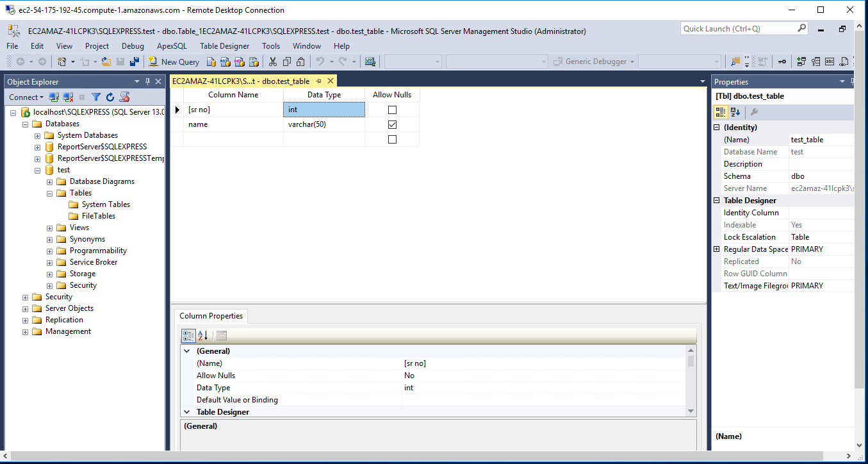Sort Properties panel alphabetically
Screen dimensions: 868x464
click(x=735, y=112)
